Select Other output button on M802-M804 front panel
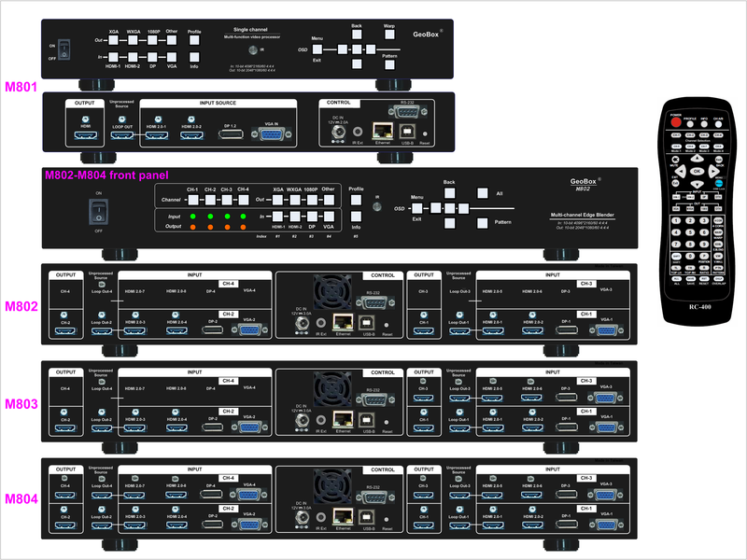This screenshot has height=560, width=747. [329, 200]
